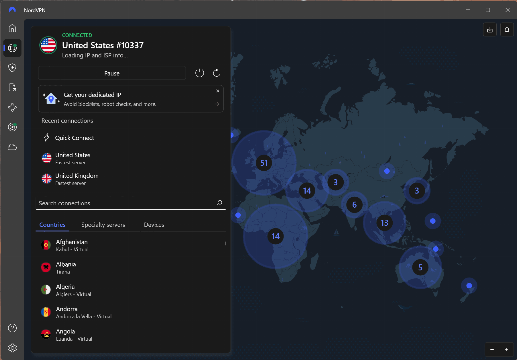Zoom out the map with minus button

tap(492, 349)
